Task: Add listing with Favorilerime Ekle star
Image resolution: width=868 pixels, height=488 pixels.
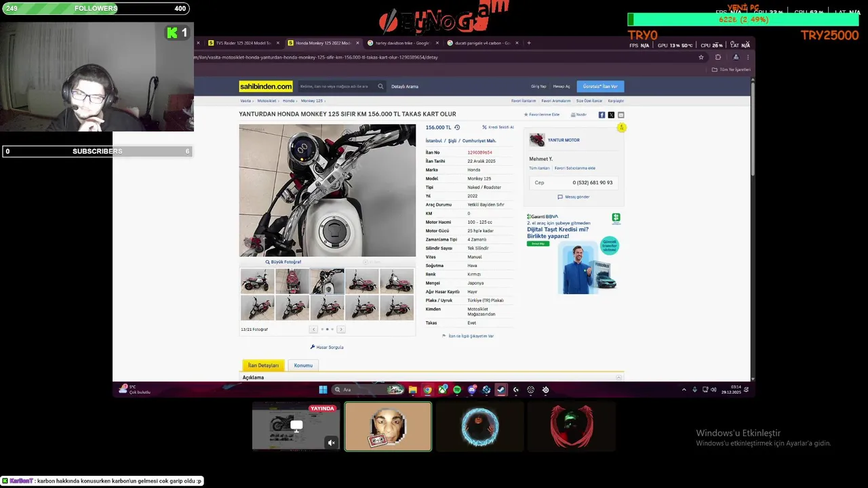Action: 542,115
